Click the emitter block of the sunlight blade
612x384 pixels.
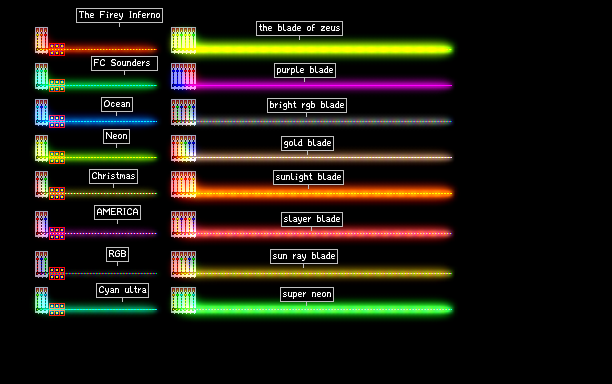(183, 184)
